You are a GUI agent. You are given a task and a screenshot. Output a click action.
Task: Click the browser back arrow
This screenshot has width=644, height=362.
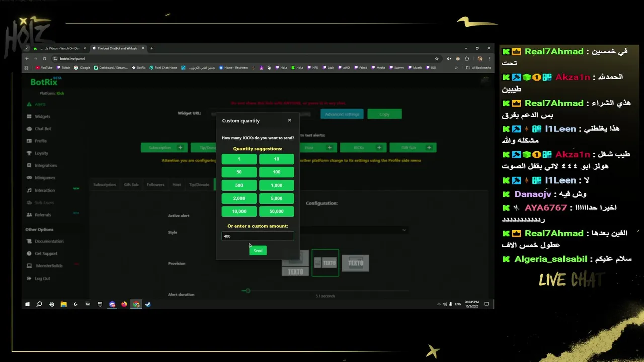coord(27,59)
